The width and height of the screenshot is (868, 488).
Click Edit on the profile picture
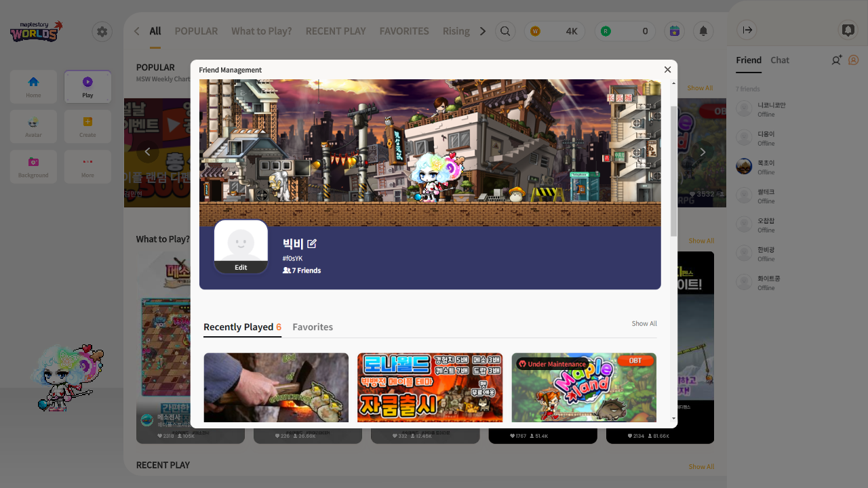241,267
